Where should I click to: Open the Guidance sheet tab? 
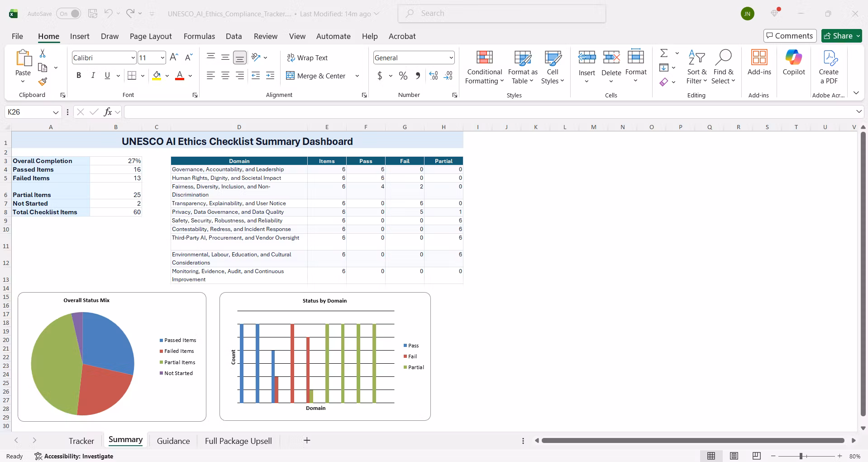(173, 441)
